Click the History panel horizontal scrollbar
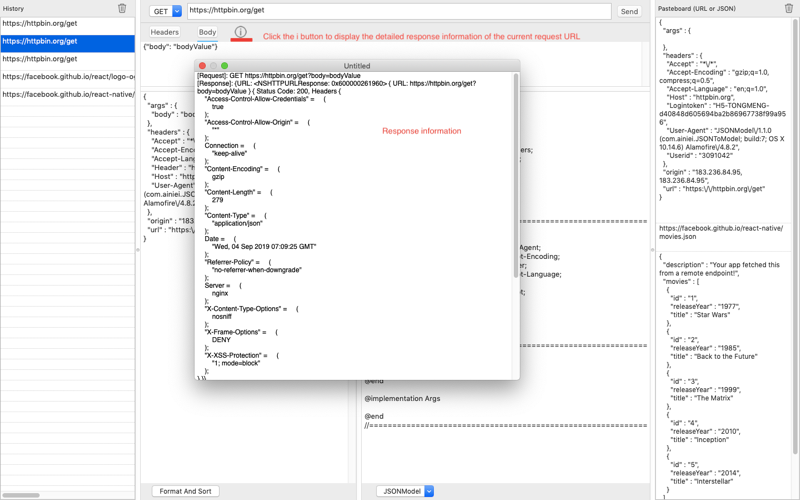800x500 pixels. click(20, 495)
